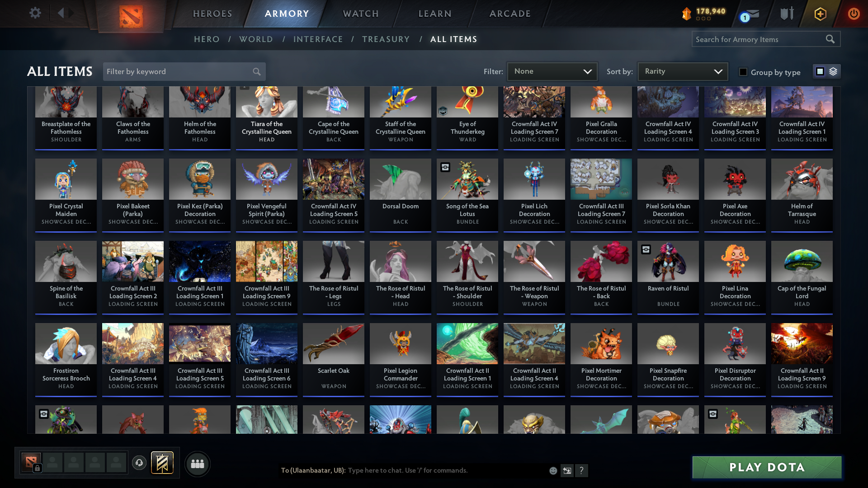Open the TREASURY breadcrumb

click(386, 39)
